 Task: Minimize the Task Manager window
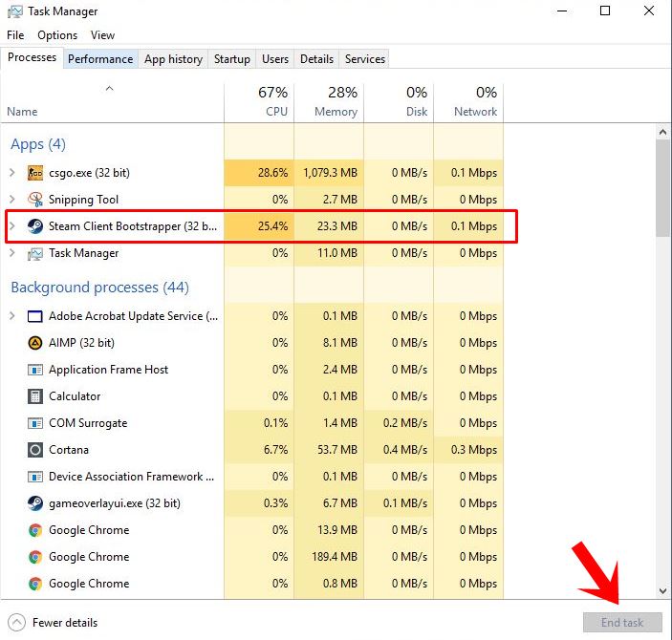click(562, 11)
